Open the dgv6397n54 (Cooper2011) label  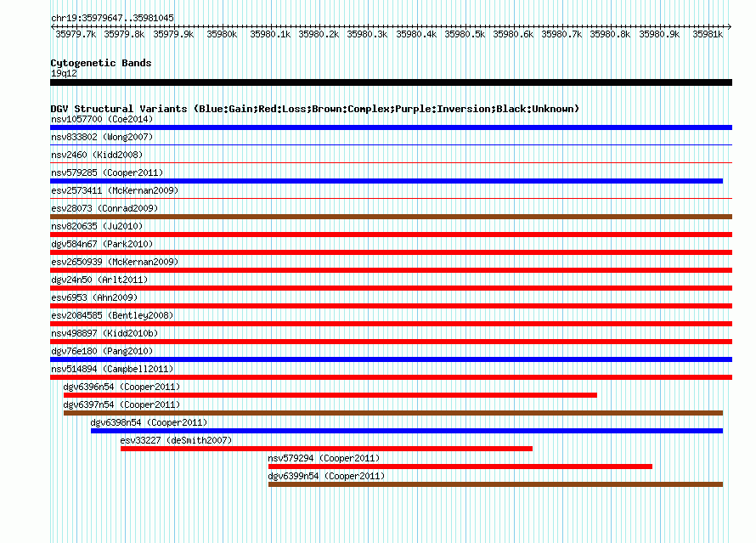coord(121,404)
